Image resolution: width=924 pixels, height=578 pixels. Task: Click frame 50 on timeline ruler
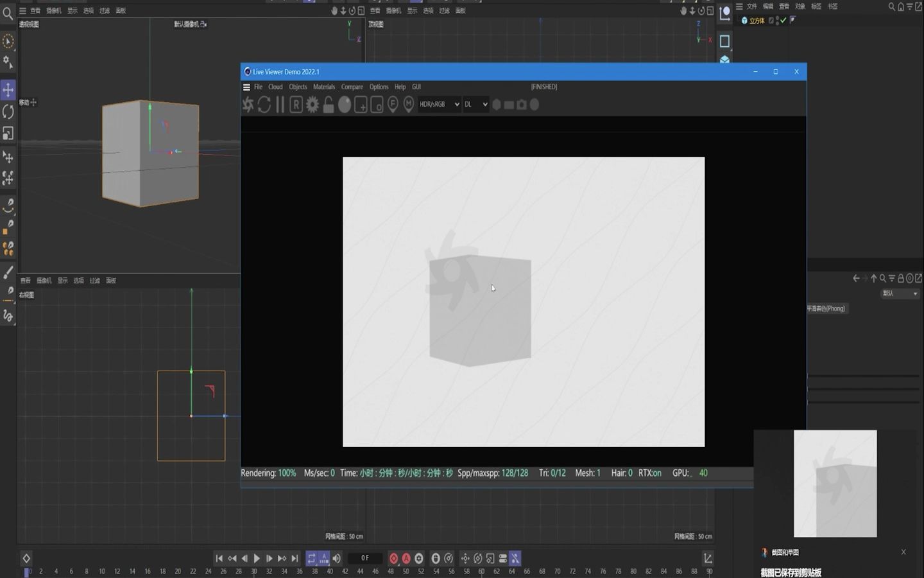coord(406,572)
